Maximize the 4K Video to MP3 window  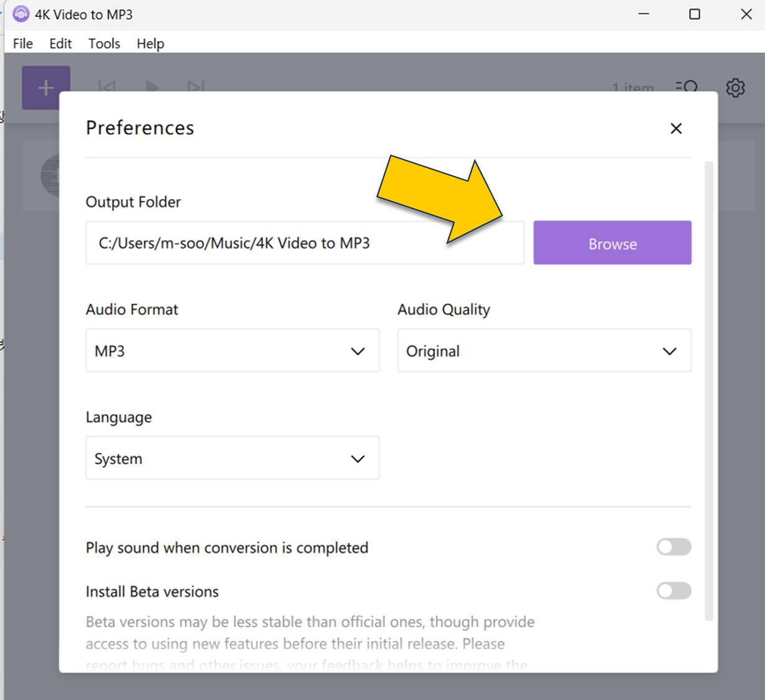pos(695,14)
